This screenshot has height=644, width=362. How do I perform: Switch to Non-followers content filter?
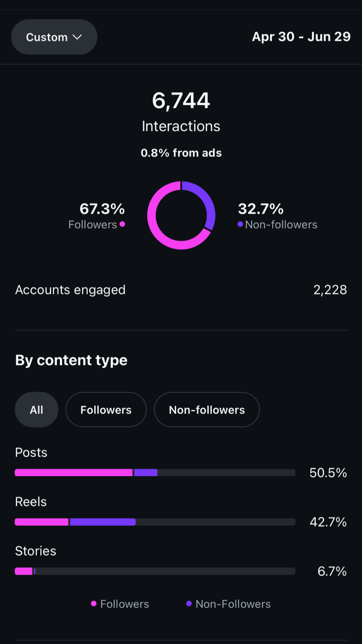(x=207, y=410)
